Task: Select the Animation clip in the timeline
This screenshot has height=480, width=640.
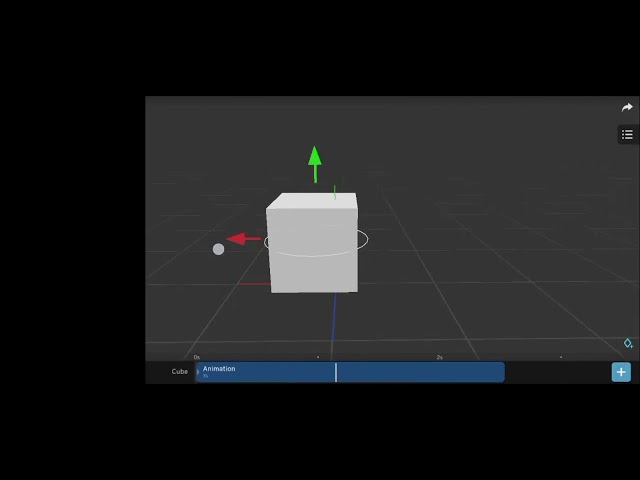Action: pos(350,372)
